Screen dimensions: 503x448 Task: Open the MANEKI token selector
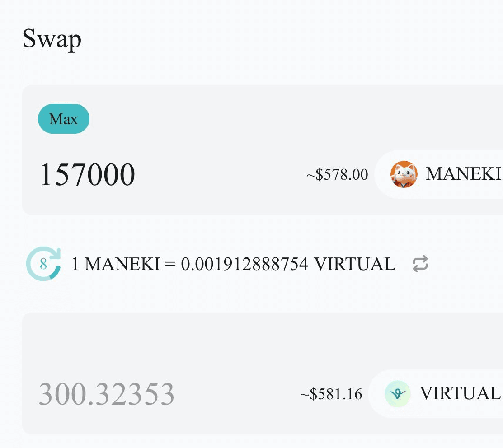pos(438,174)
